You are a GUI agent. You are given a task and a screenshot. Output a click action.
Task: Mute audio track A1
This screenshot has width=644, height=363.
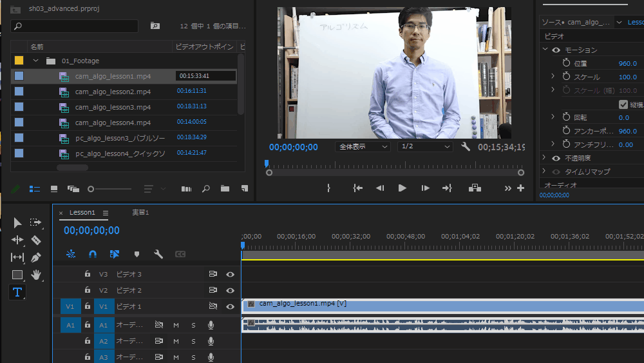tap(176, 325)
